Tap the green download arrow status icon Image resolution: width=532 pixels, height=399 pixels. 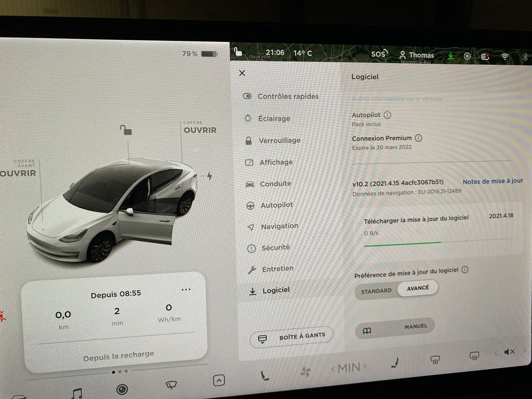point(451,56)
